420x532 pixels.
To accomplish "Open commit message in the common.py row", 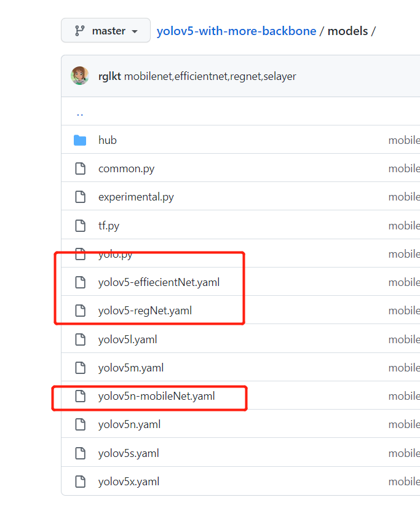I will click(x=404, y=169).
